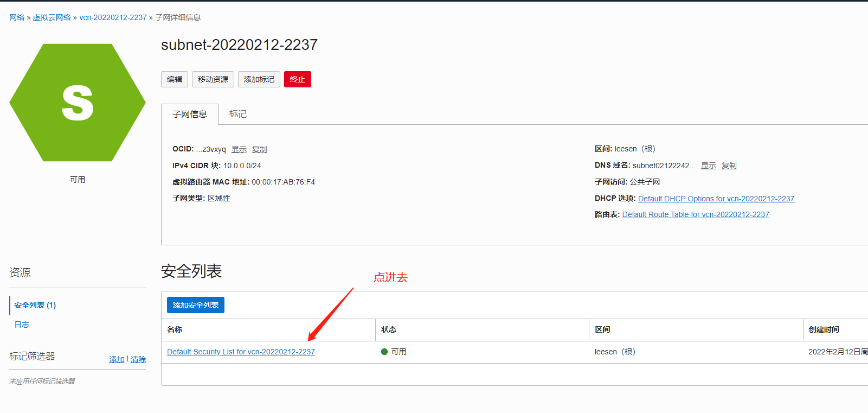Screen dimensions: 868x413
Task: Switch to the 标记 tab
Action: [x=238, y=114]
